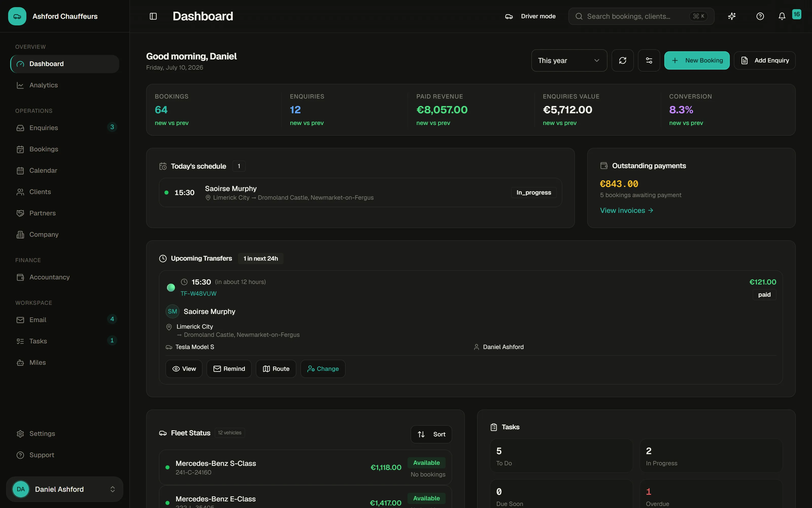The width and height of the screenshot is (812, 508).
Task: Expand the Daniel Ashford account menu
Action: coord(64,489)
